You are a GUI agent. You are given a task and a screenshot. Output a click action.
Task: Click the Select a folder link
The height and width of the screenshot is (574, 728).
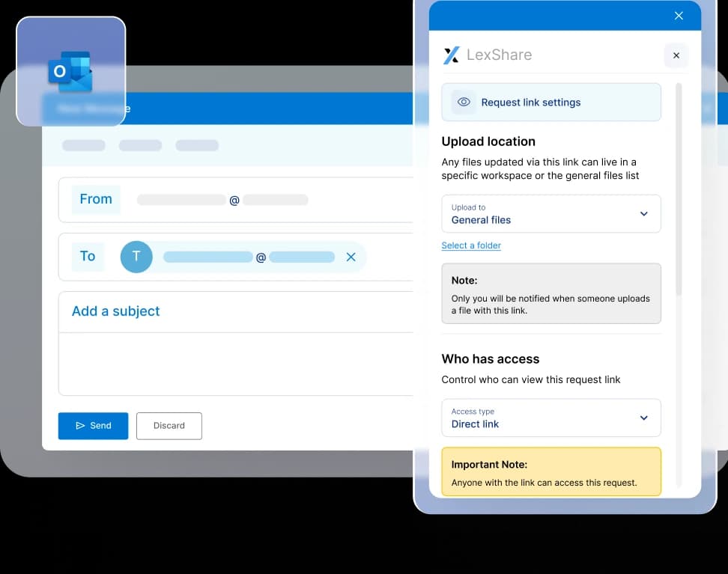(471, 245)
